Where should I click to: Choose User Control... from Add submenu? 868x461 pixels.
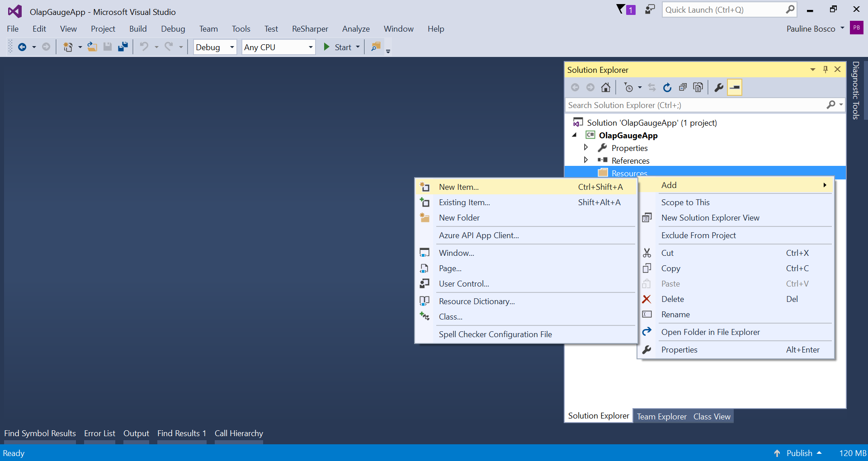pos(526,283)
